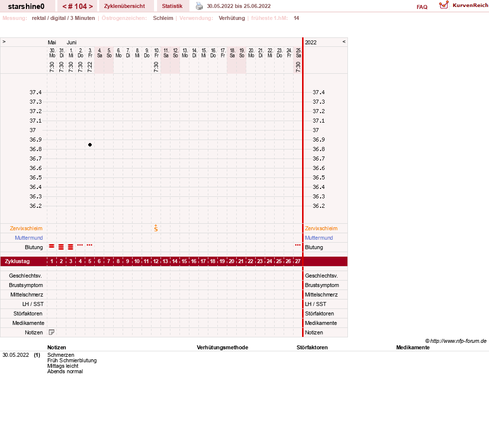This screenshot has height=448, width=489.
Task: Open the nfp-forum.de copyright link
Action: [x=456, y=341]
